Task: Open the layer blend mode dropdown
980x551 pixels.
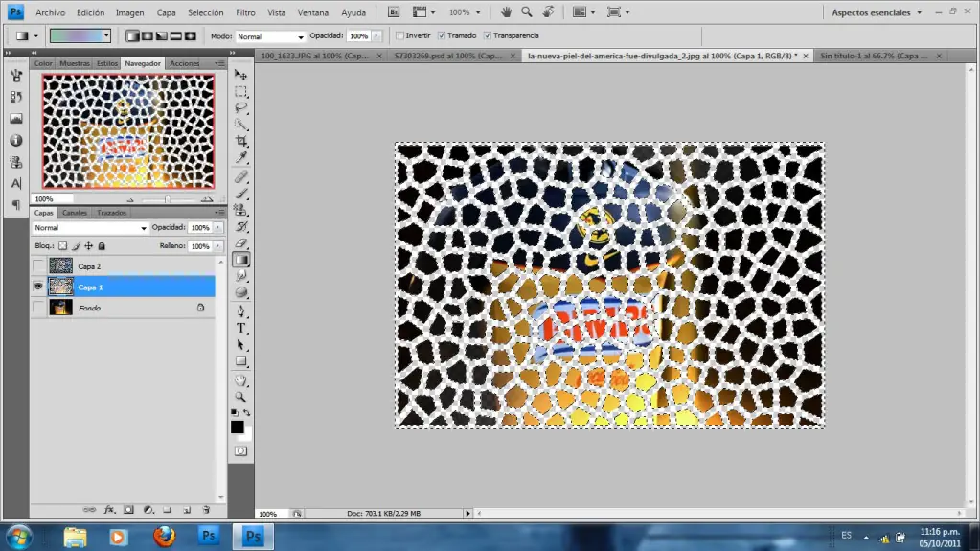Action: 91,228
